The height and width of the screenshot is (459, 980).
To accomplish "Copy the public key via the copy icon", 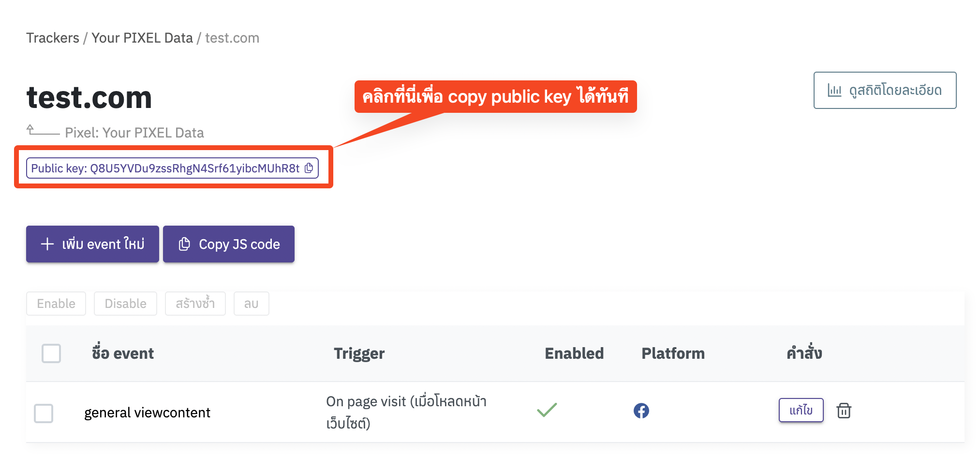I will pos(310,168).
